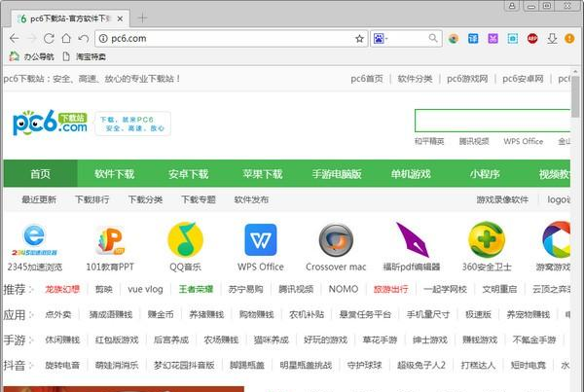
Task: Click the 软件分类 top link
Action: (x=415, y=79)
